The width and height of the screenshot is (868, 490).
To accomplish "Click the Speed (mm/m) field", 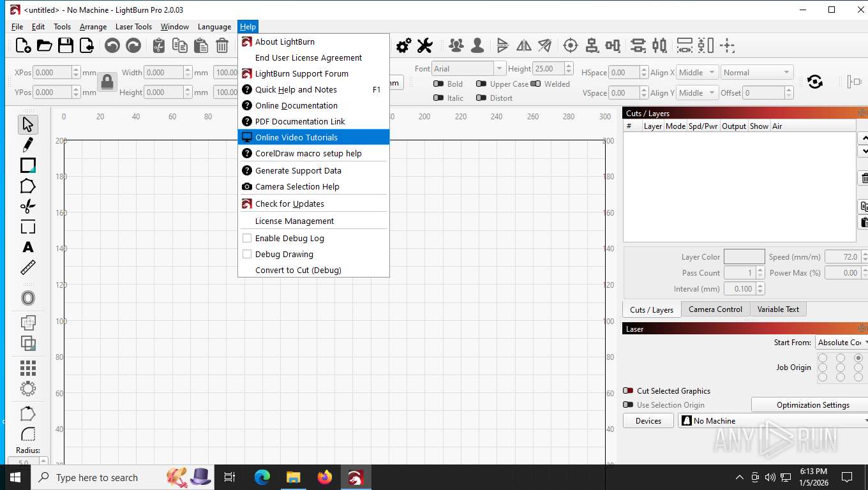I will (842, 256).
